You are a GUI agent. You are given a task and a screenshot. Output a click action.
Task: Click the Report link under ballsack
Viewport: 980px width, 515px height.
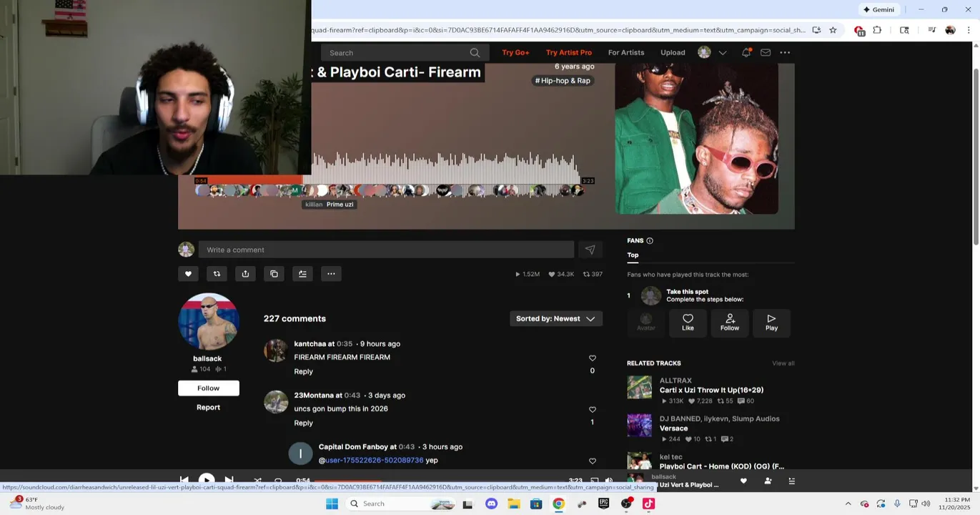tap(209, 407)
